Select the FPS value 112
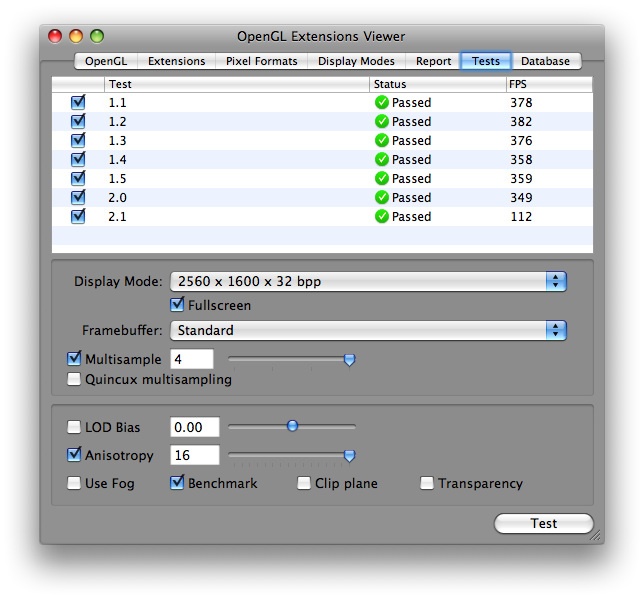This screenshot has height=599, width=644. pos(521,216)
